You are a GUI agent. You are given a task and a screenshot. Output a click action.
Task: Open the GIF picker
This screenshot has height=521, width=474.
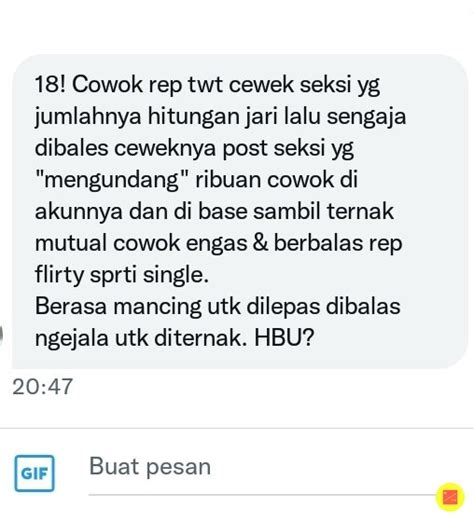pyautogui.click(x=34, y=473)
